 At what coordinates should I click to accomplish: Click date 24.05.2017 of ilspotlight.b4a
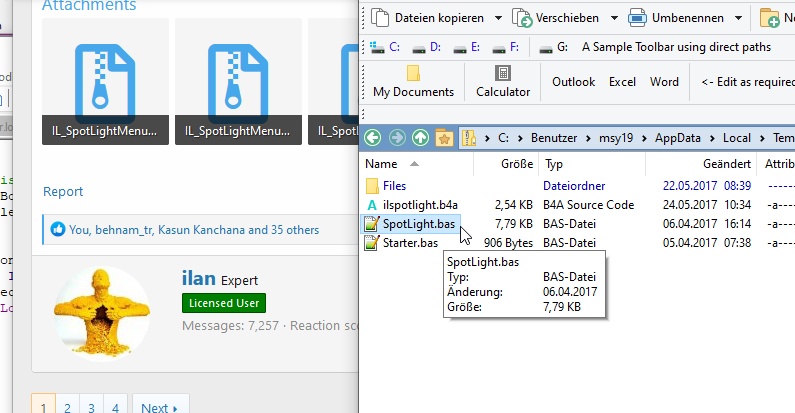click(x=690, y=205)
